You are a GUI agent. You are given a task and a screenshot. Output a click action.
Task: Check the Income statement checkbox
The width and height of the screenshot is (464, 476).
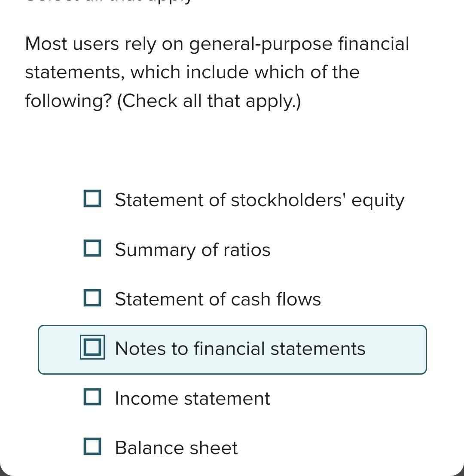click(x=92, y=398)
